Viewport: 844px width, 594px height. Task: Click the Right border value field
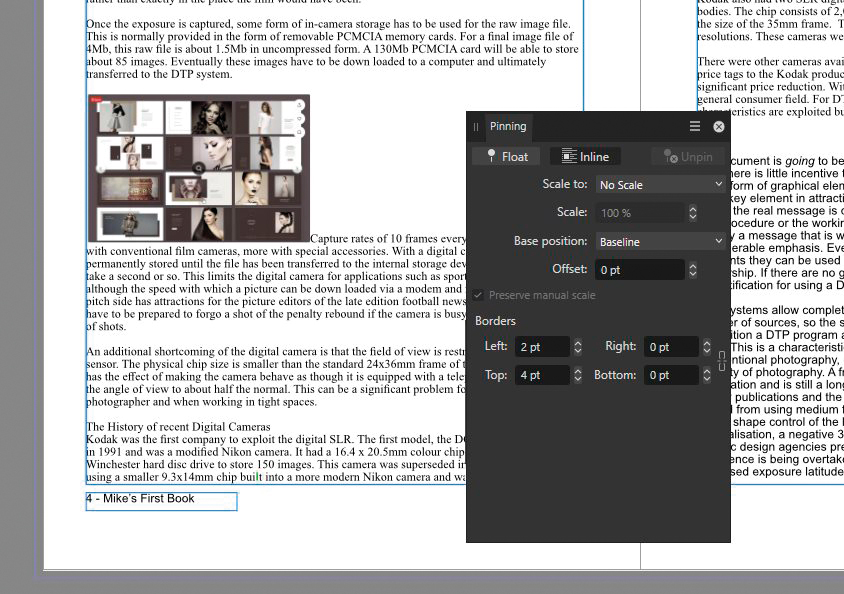coord(671,346)
